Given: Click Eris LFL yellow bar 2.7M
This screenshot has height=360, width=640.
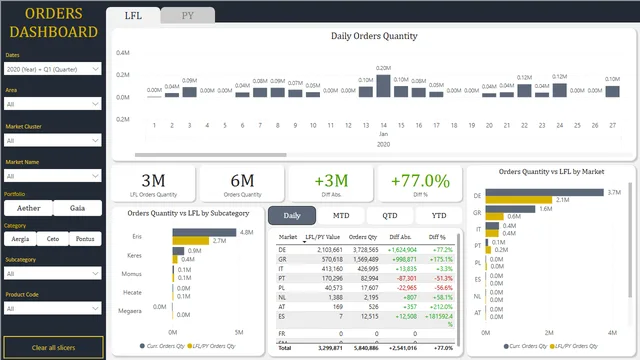Looking at the screenshot, I should pos(191,241).
